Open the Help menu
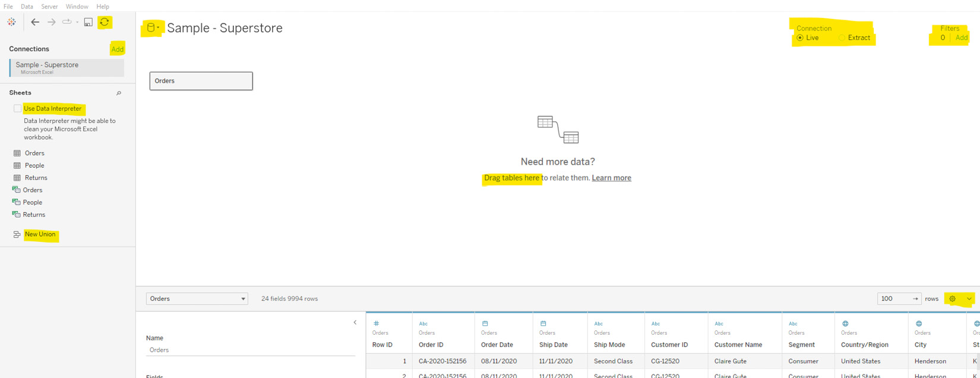The image size is (980, 378). click(x=103, y=7)
